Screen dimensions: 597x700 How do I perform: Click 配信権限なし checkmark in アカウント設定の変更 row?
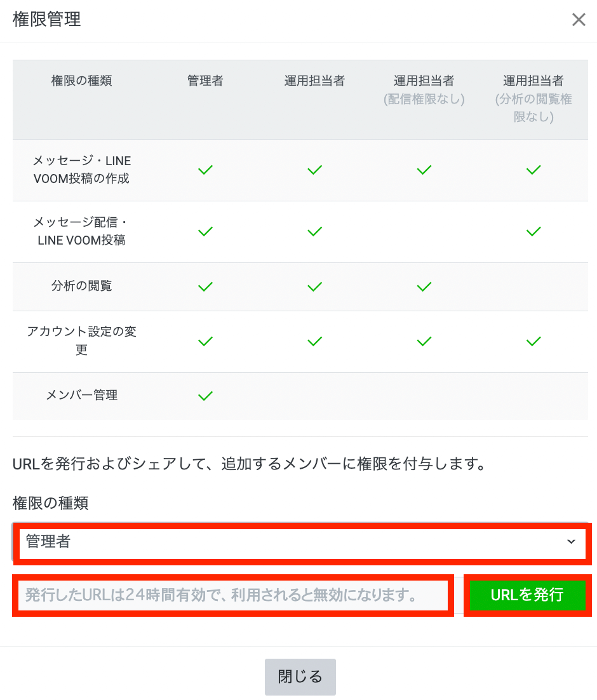[424, 342]
